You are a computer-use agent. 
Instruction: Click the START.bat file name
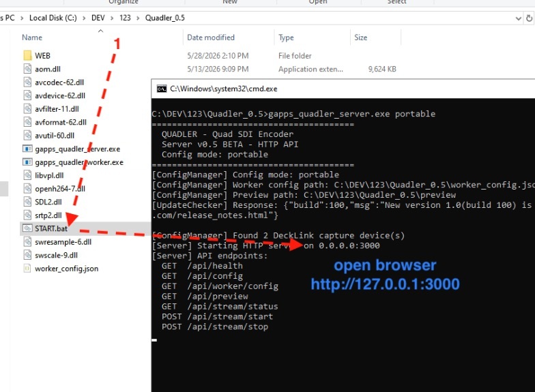[x=50, y=228]
